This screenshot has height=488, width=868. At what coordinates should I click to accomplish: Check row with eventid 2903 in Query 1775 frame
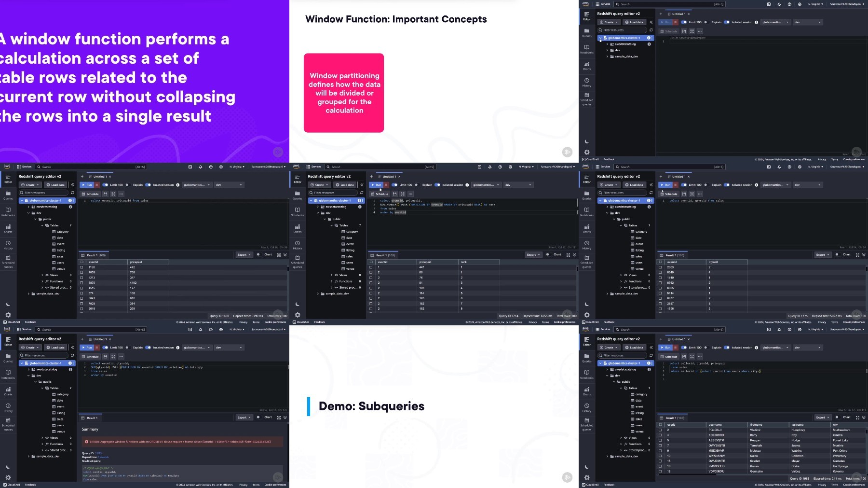[661, 267]
